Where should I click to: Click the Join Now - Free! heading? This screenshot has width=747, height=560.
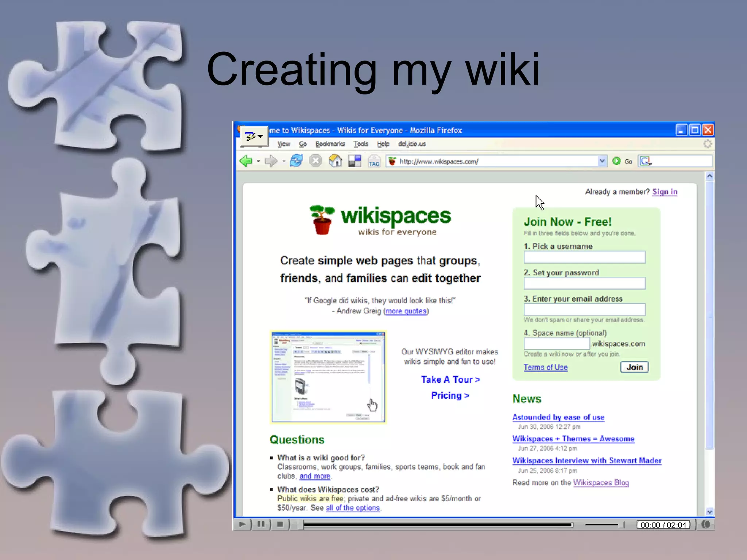pyautogui.click(x=568, y=222)
